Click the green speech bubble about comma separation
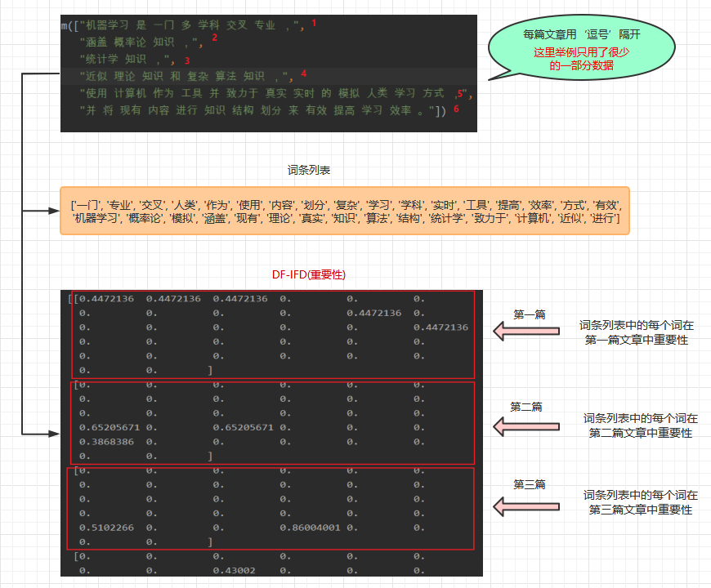The width and height of the screenshot is (711, 588). pyautogui.click(x=581, y=47)
